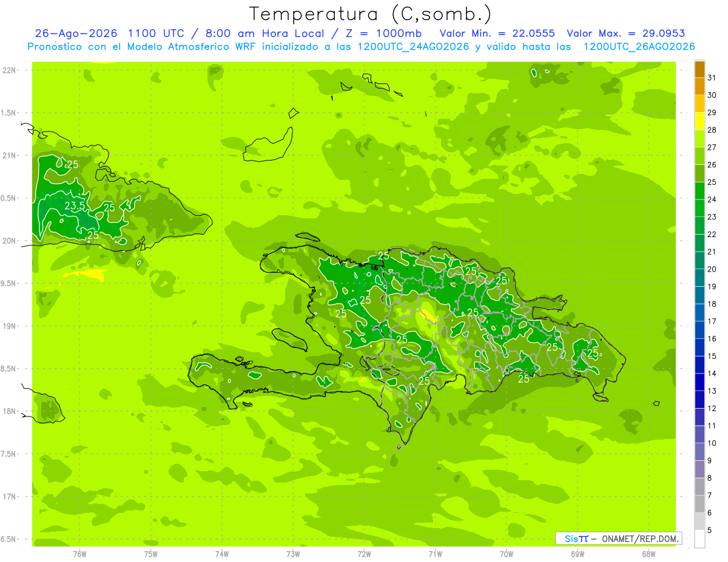Click the "0.5N" latitude axis label

point(8,198)
